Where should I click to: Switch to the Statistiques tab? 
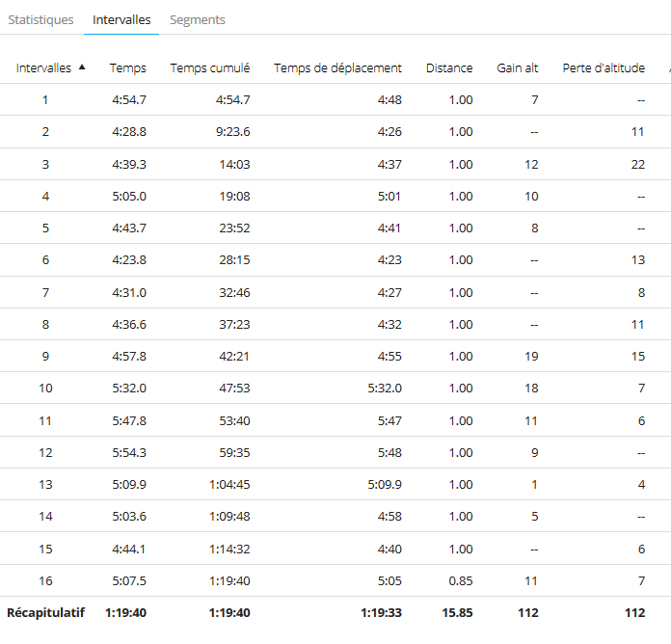(x=41, y=19)
